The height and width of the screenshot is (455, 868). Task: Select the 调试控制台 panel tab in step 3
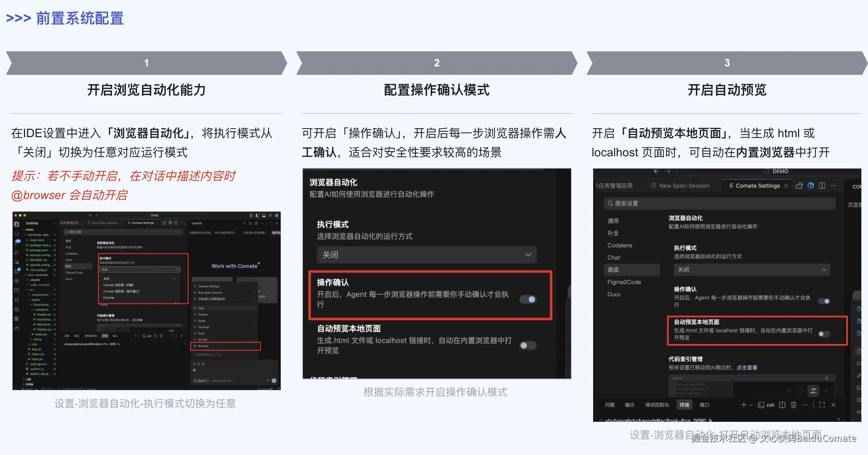[657, 405]
